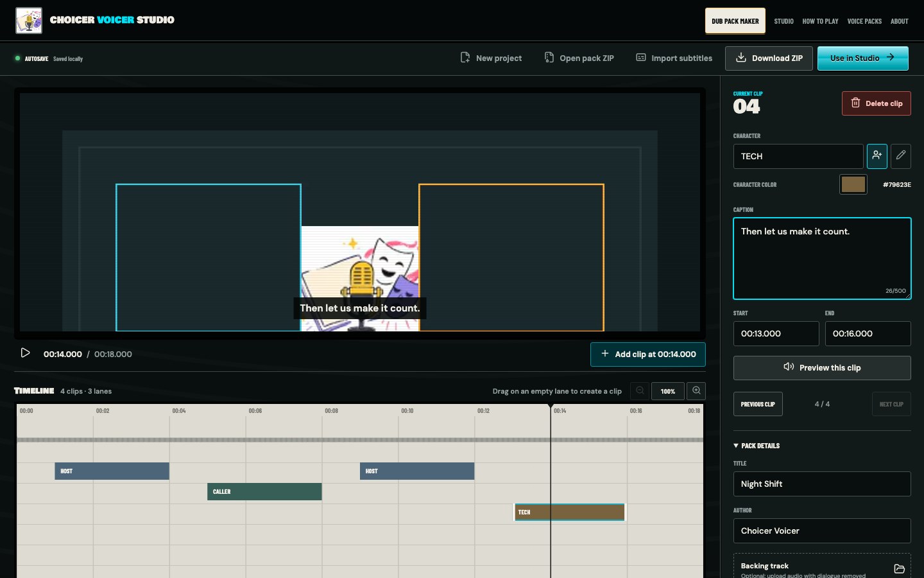Click the author field Choicer Voicer
This screenshot has width=924, height=578.
822,530
